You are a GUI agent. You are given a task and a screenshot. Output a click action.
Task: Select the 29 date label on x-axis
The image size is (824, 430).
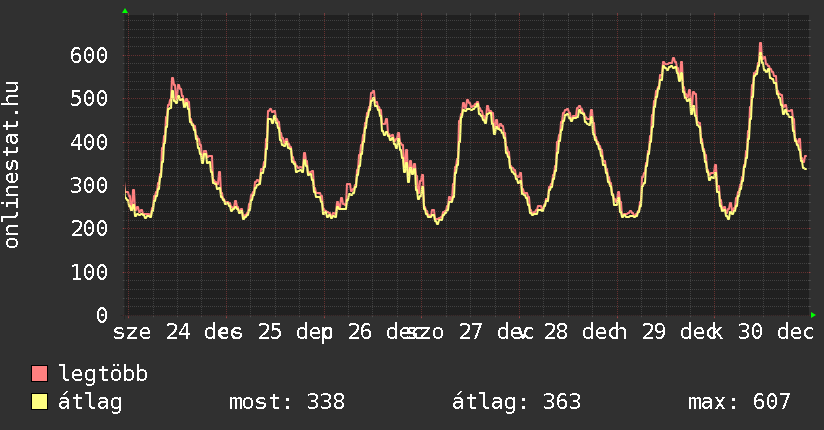coord(654,332)
